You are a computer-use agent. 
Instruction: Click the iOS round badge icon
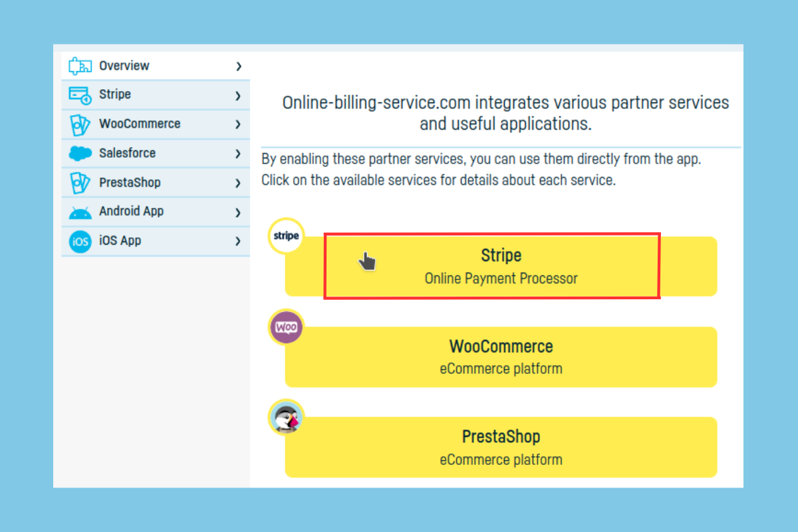[80, 241]
